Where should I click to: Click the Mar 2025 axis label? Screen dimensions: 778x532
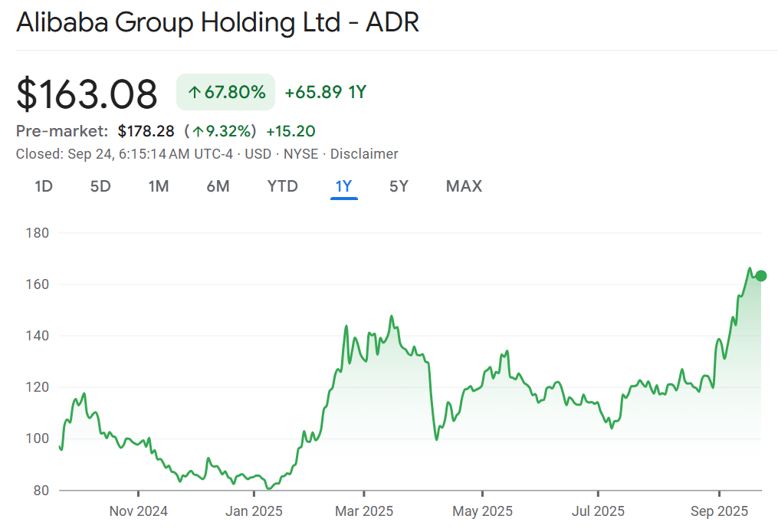pyautogui.click(x=364, y=511)
